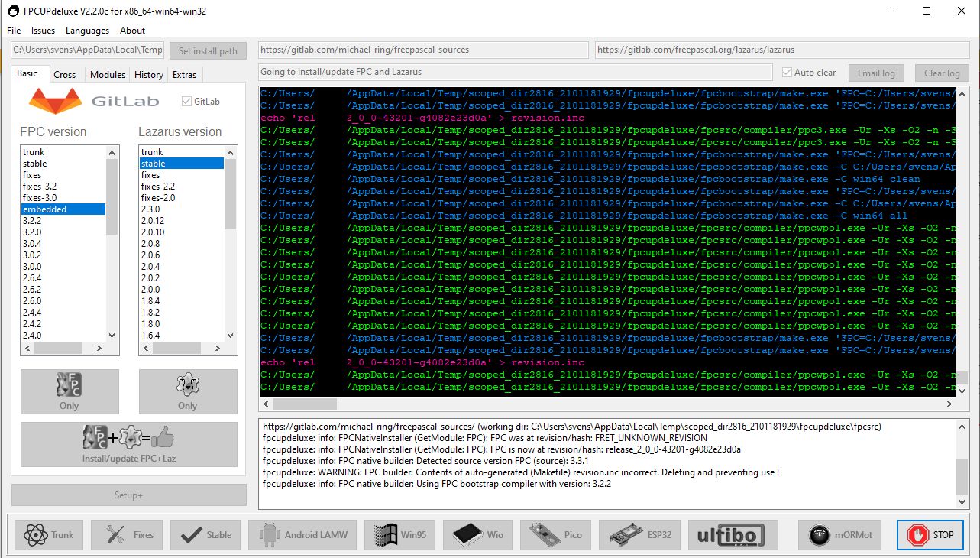Click the Trunk atom icon button
The height and width of the screenshot is (558, 980).
[x=48, y=534]
